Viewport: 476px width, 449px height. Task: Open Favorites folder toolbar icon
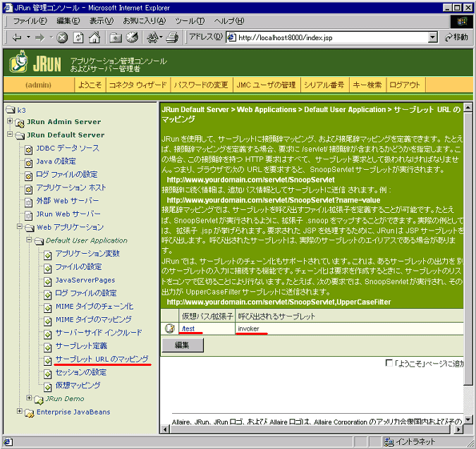click(x=116, y=37)
